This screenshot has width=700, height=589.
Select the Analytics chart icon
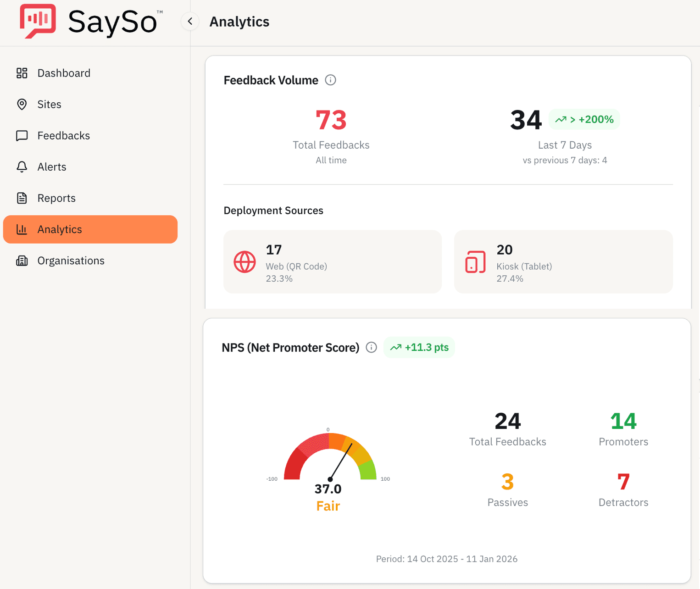click(22, 229)
